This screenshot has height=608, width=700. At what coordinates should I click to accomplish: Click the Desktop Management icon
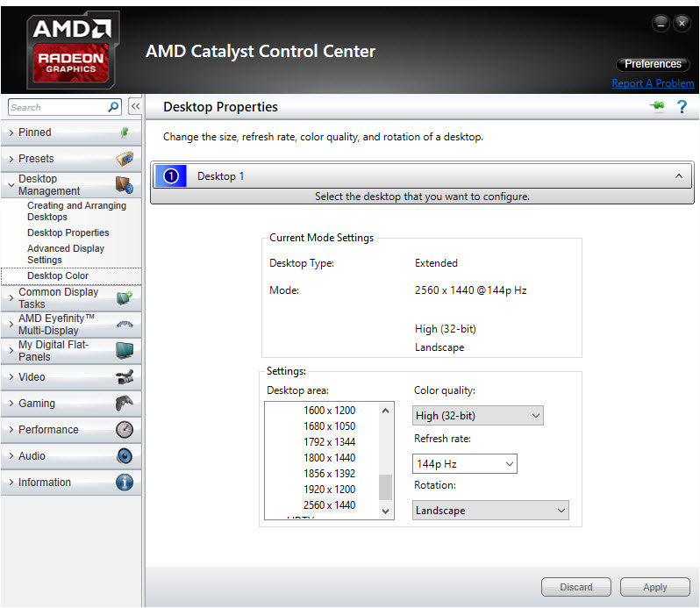pos(125,185)
